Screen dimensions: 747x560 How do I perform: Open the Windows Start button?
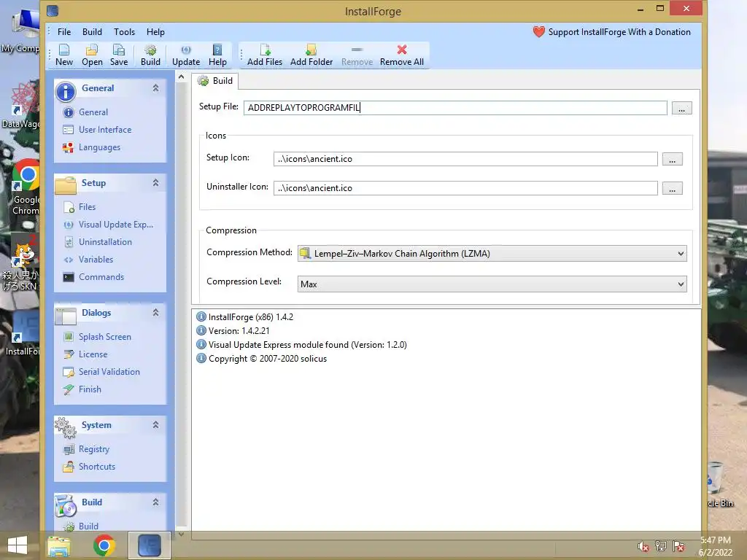click(x=18, y=545)
